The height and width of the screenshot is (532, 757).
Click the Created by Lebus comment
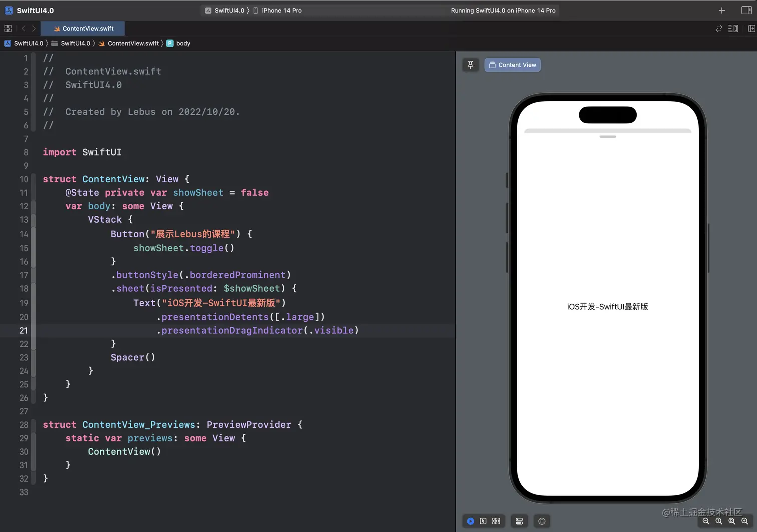(141, 112)
